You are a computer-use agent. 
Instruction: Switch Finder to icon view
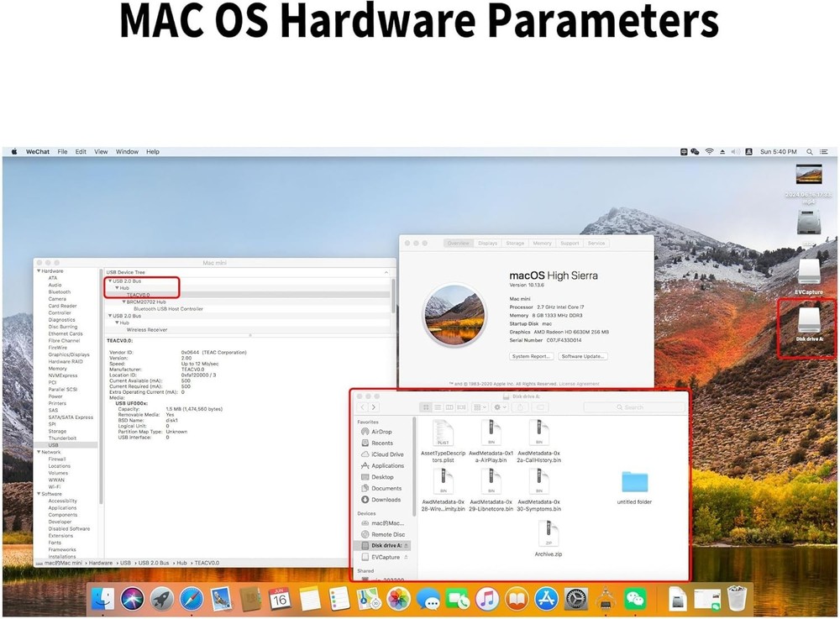point(426,407)
